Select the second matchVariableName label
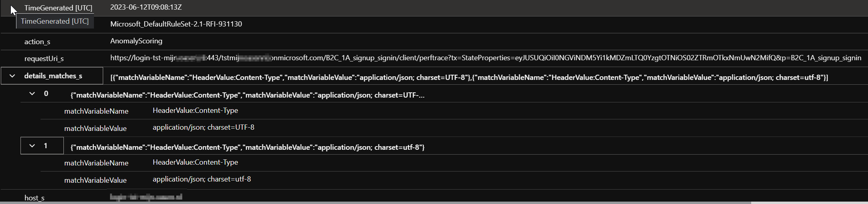The height and width of the screenshot is (204, 868). 96,163
